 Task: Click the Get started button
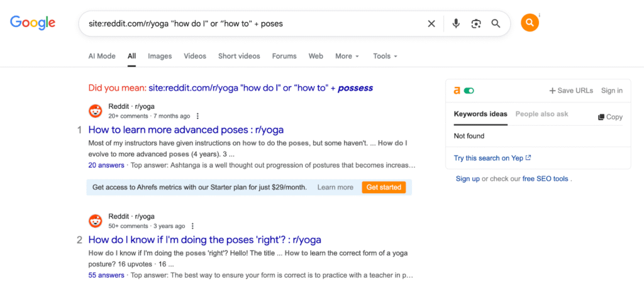click(x=384, y=187)
